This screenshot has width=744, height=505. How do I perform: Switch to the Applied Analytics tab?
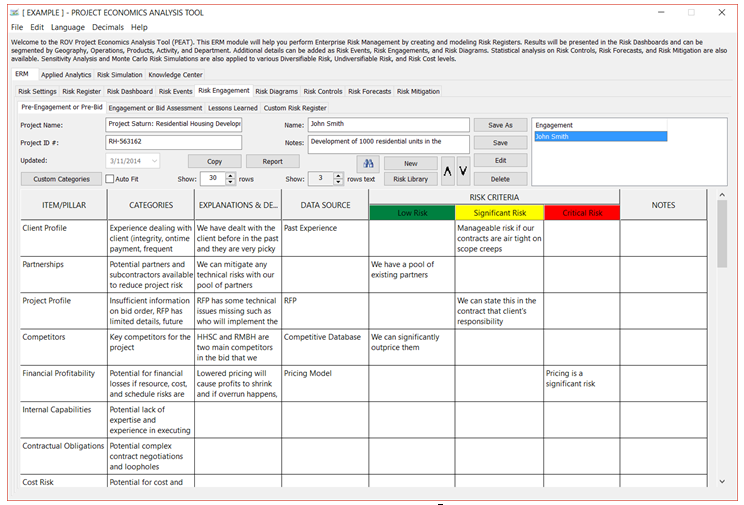coord(65,75)
